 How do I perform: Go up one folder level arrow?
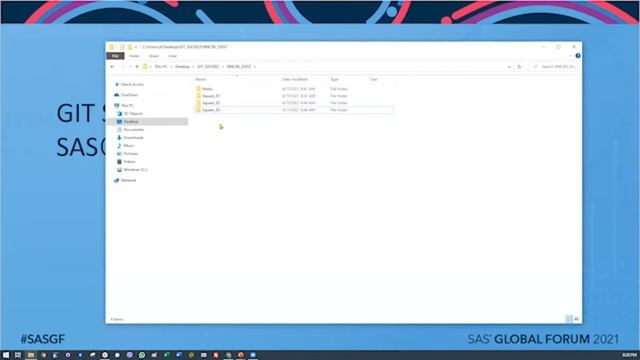(137, 67)
